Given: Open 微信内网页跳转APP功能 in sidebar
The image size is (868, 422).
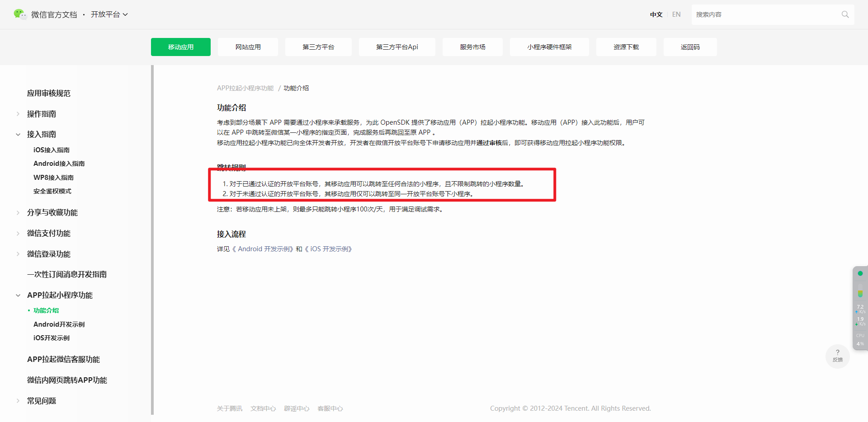Looking at the screenshot, I should pyautogui.click(x=67, y=380).
